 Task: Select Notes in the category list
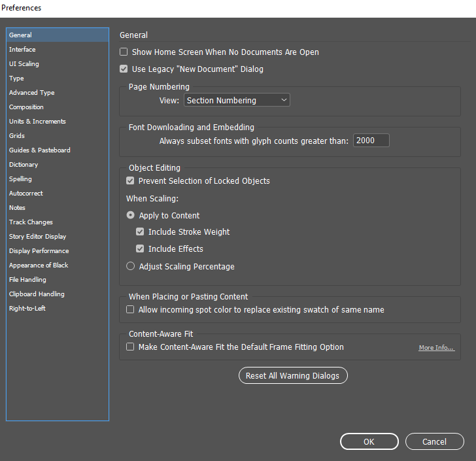tap(58, 208)
